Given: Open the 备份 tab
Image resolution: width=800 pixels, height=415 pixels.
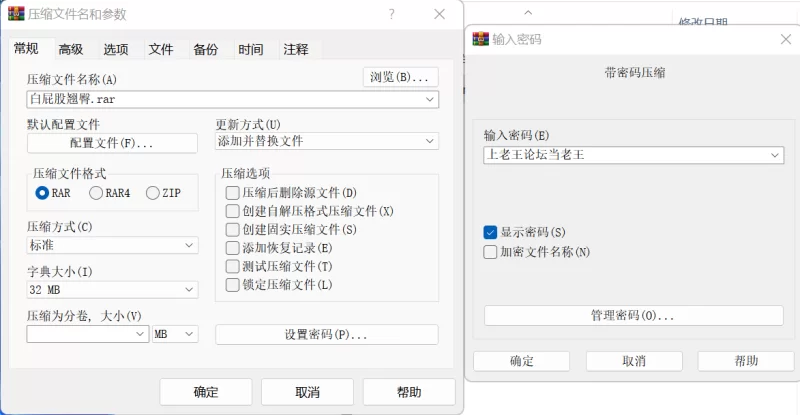Looking at the screenshot, I should pos(206,49).
